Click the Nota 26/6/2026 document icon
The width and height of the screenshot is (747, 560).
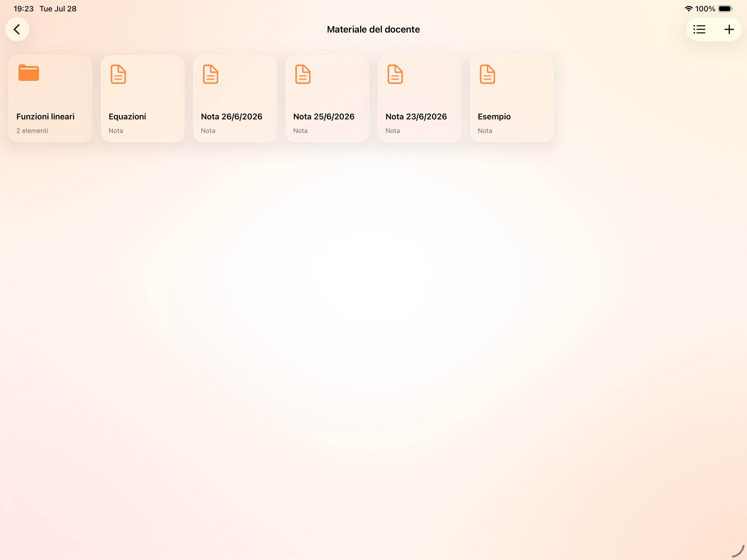210,74
